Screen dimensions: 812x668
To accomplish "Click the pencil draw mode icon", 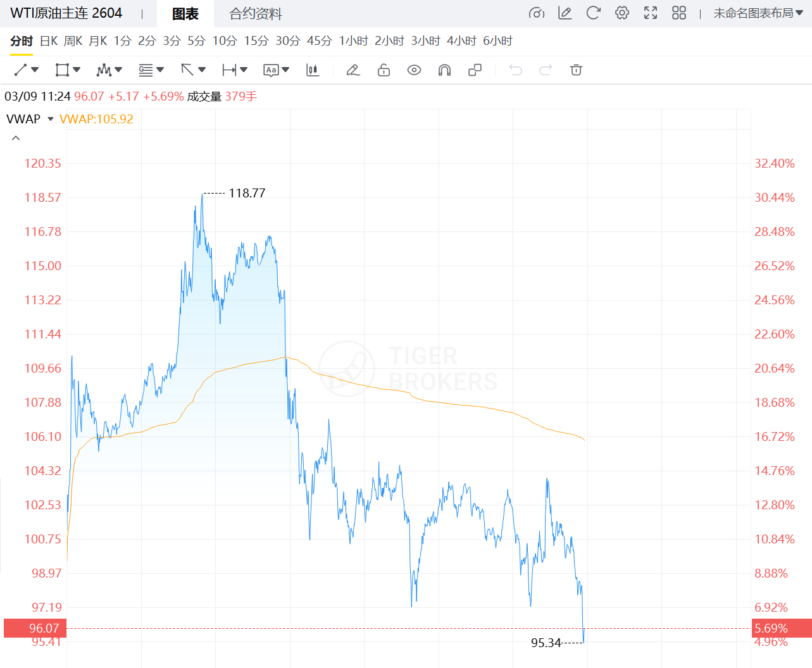I will click(353, 70).
